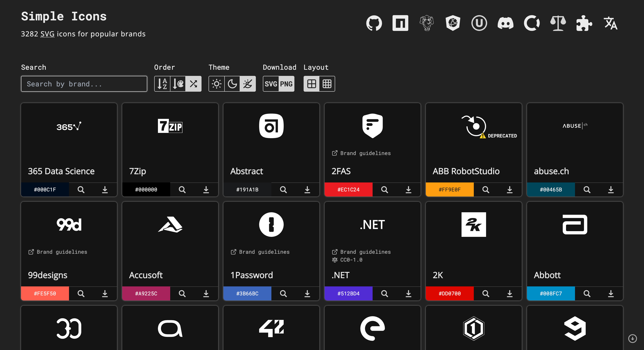644x350 pixels.
Task: Copy the #FE5F50 color swatch on 99designs
Action: (x=45, y=293)
